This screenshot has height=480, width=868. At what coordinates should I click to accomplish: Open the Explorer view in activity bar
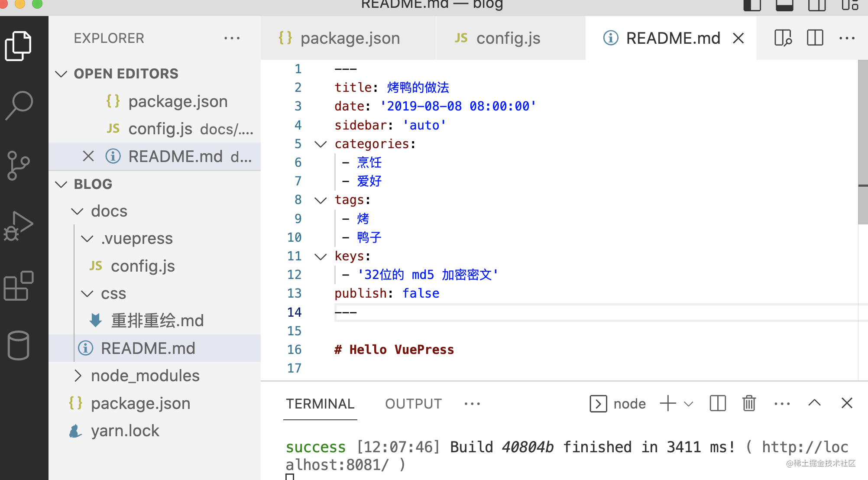(18, 46)
